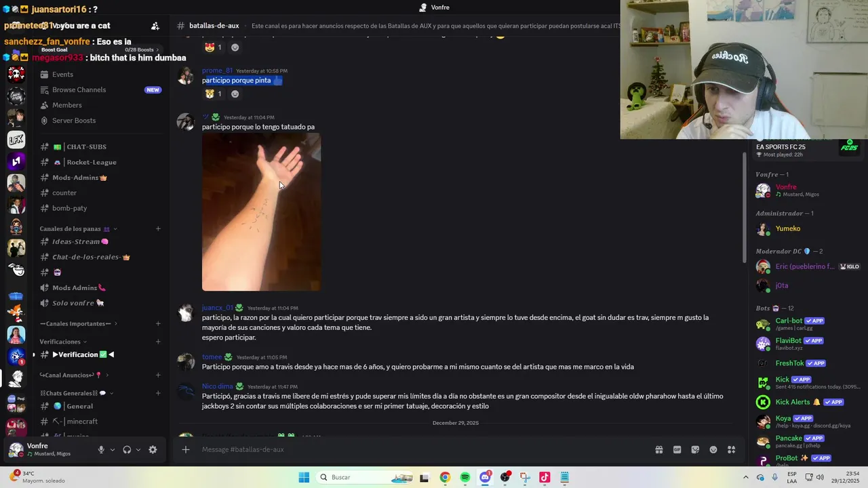Open Boost Goal progress chevron
Screen dimensions: 868x488
coord(158,49)
